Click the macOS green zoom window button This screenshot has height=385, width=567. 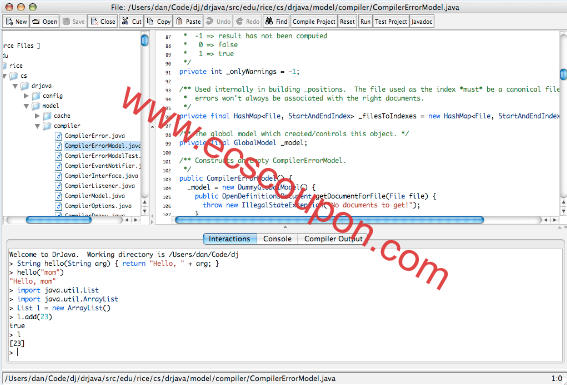33,7
